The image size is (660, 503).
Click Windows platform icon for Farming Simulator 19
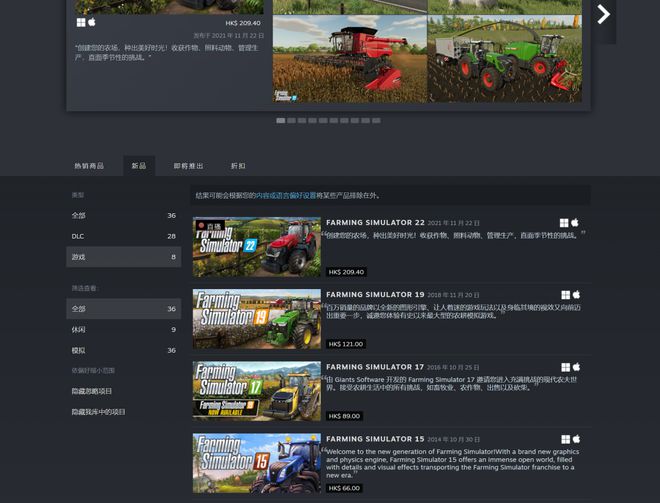point(566,295)
